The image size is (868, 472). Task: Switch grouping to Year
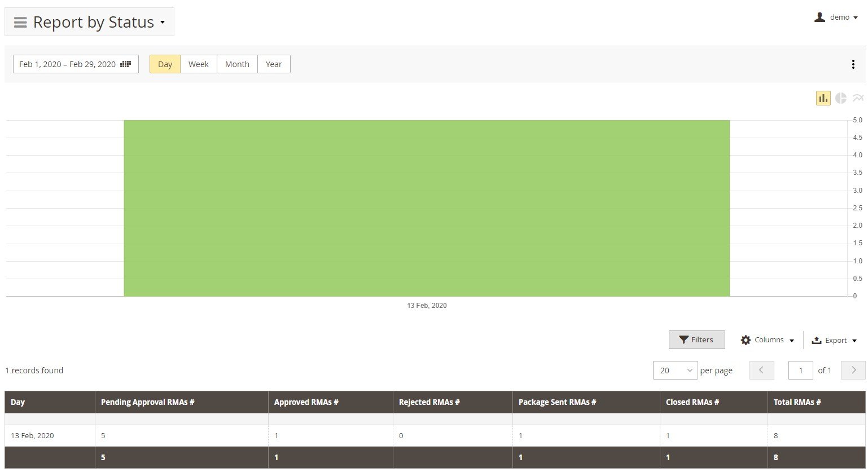(274, 64)
